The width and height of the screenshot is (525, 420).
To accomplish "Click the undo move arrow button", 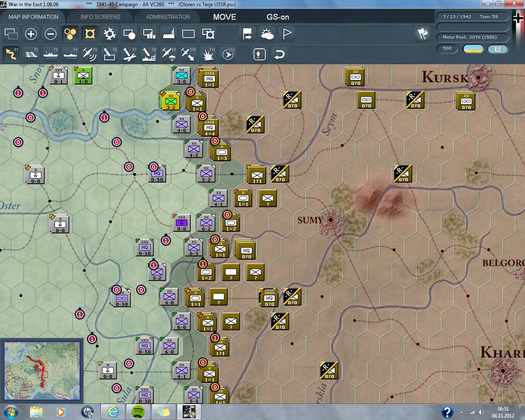I will click(x=279, y=54).
